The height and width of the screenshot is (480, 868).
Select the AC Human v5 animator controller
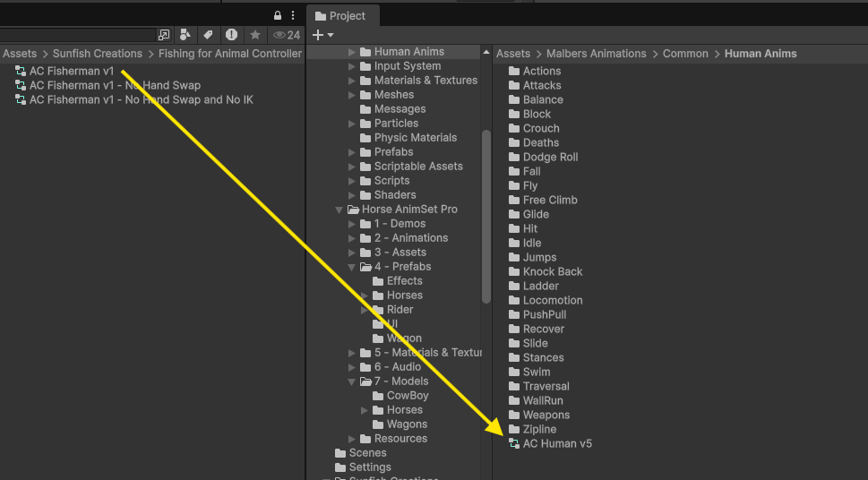[556, 443]
